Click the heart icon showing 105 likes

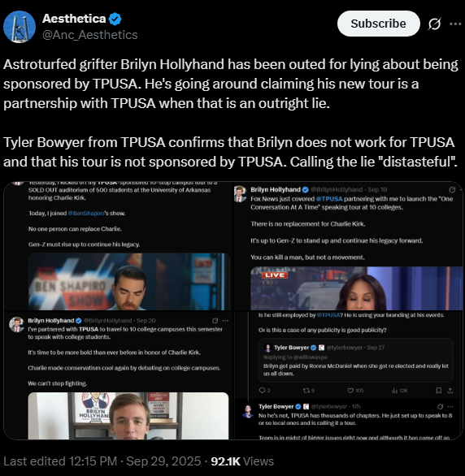click(x=350, y=391)
